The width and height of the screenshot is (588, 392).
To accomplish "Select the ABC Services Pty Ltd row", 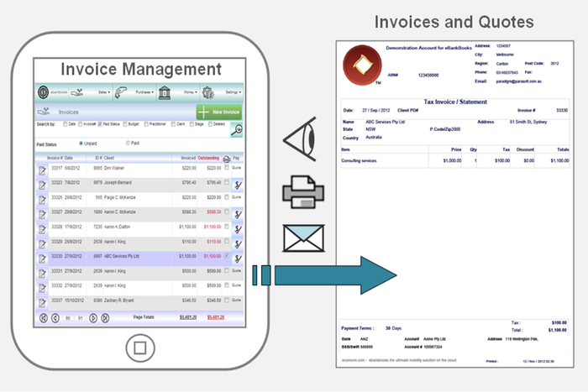I will coord(126,256).
